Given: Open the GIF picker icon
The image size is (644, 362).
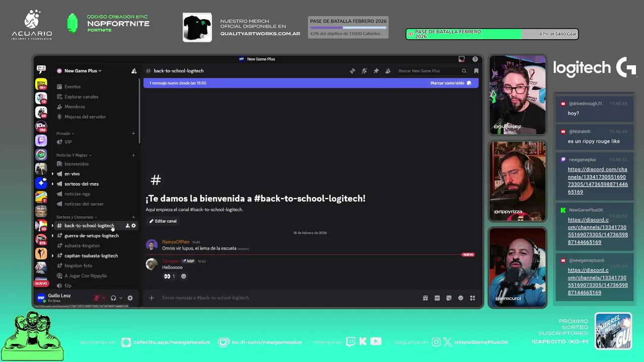Looking at the screenshot, I should pyautogui.click(x=437, y=298).
